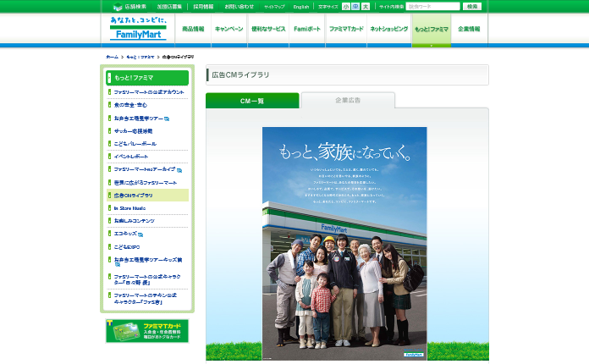
Task: Open the 企業情報 menu
Action: pos(469,29)
